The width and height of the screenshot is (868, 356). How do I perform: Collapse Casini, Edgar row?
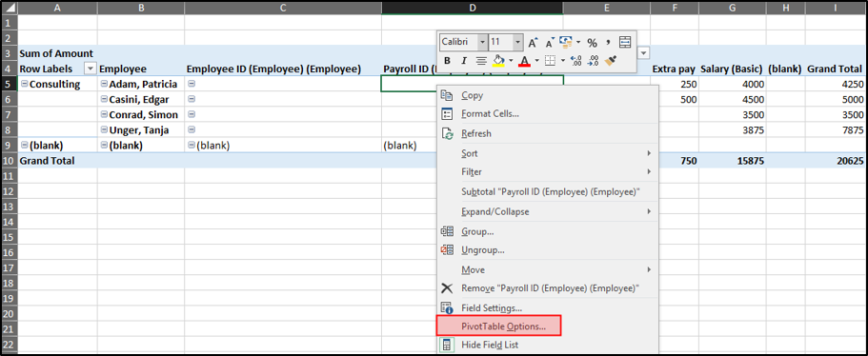[x=104, y=100]
